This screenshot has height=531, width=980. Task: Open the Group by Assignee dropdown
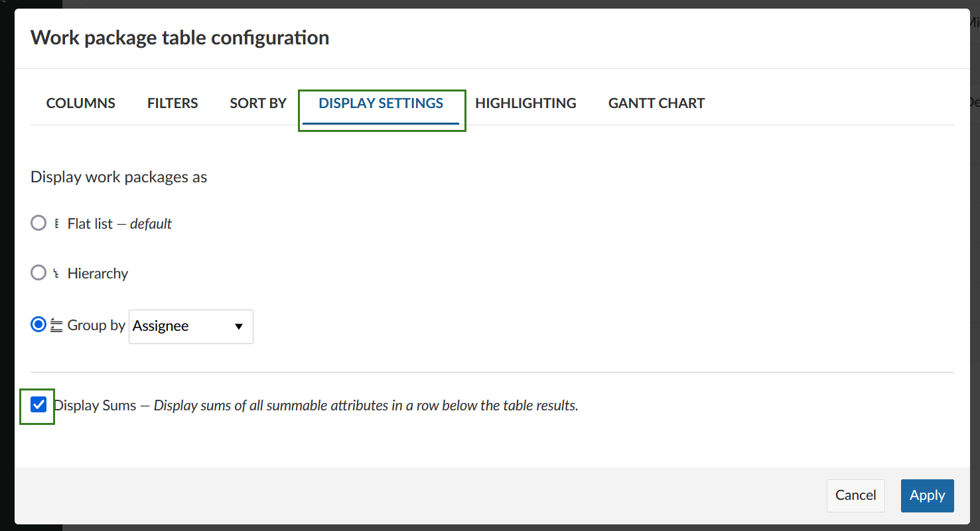pyautogui.click(x=182, y=326)
